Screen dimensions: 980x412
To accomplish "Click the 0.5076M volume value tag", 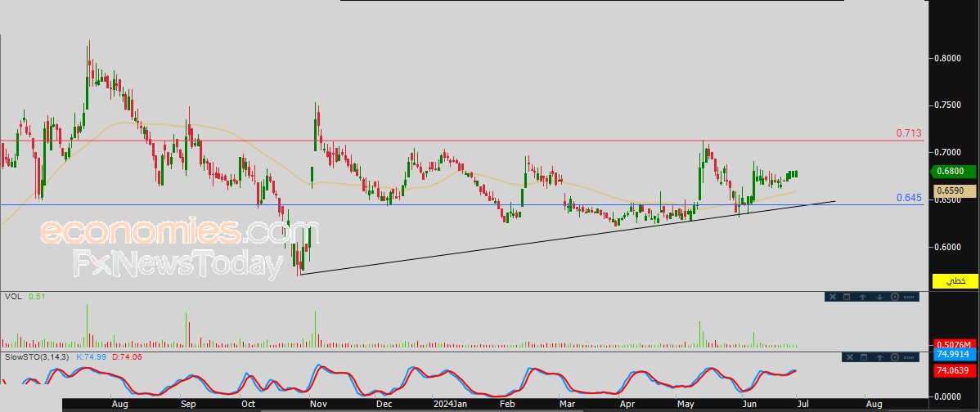I will click(955, 345).
